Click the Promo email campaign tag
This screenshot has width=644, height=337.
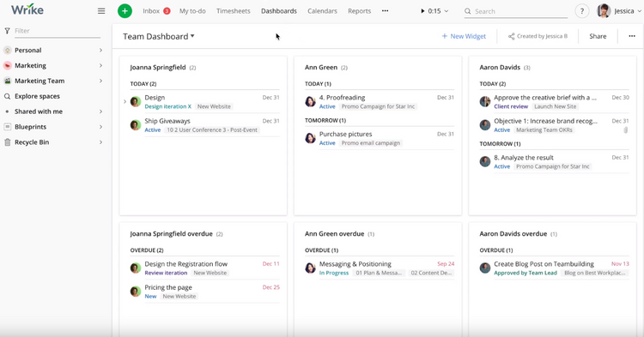(370, 143)
